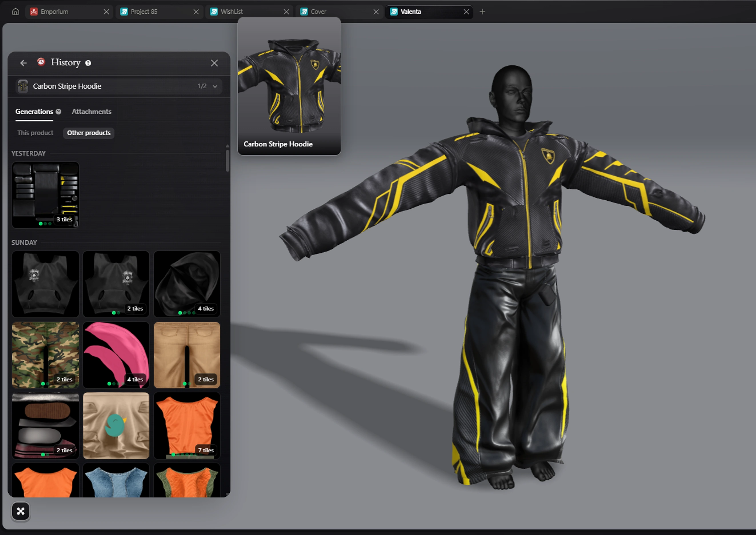The image size is (756, 535).
Task: Close the History panel
Action: click(x=214, y=63)
